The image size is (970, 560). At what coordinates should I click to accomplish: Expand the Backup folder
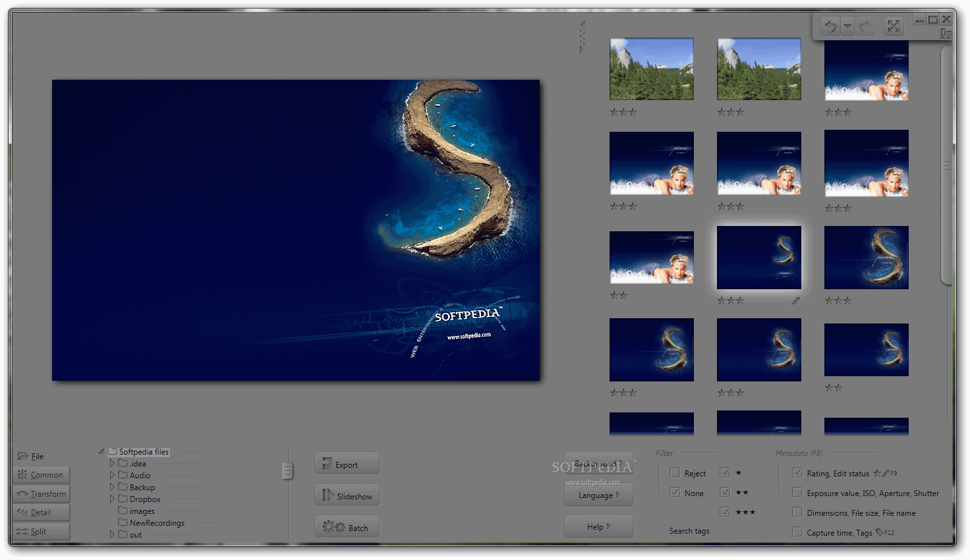tap(112, 487)
